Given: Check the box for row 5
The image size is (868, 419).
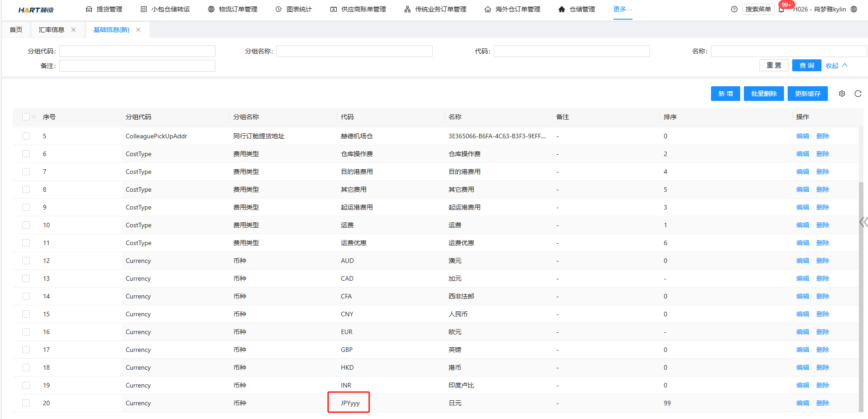Looking at the screenshot, I should [26, 136].
